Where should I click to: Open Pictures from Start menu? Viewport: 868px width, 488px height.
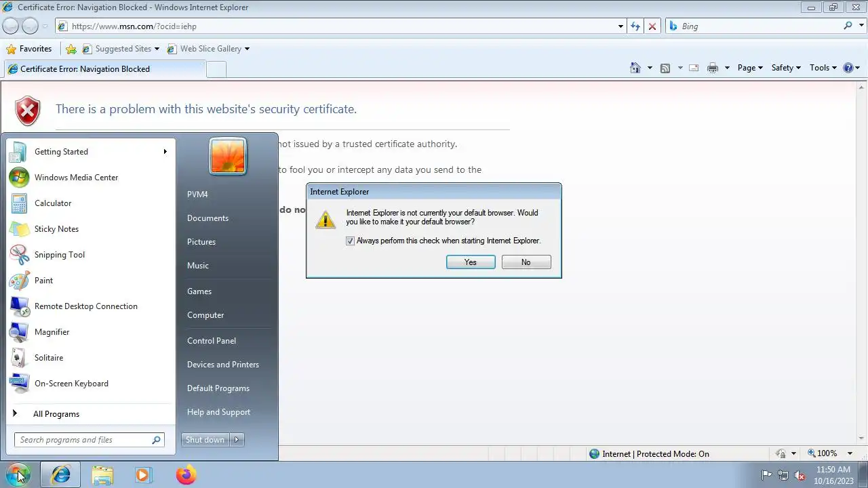201,242
